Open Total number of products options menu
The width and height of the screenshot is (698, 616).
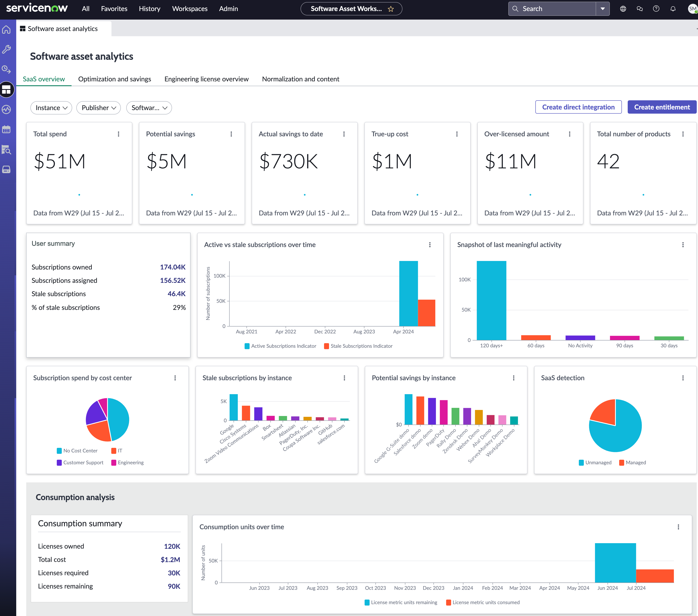coord(683,134)
